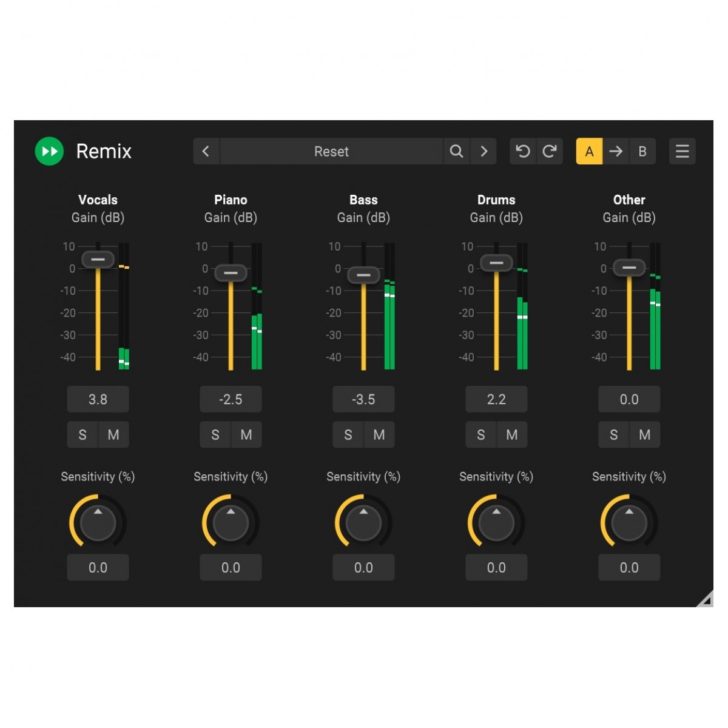Click the resize handle in bottom corner

point(705,599)
